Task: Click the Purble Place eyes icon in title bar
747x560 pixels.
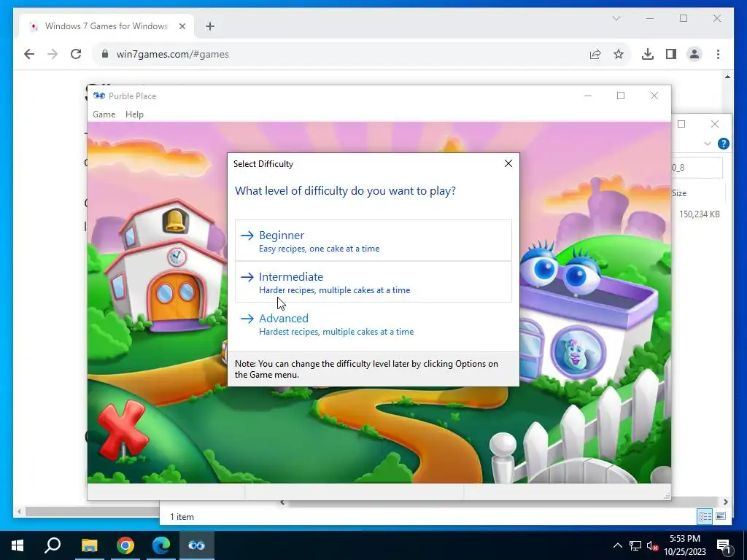Action: pos(98,96)
